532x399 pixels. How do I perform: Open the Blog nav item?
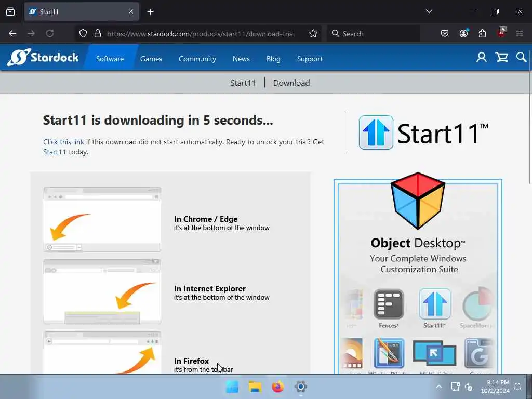pos(273,59)
